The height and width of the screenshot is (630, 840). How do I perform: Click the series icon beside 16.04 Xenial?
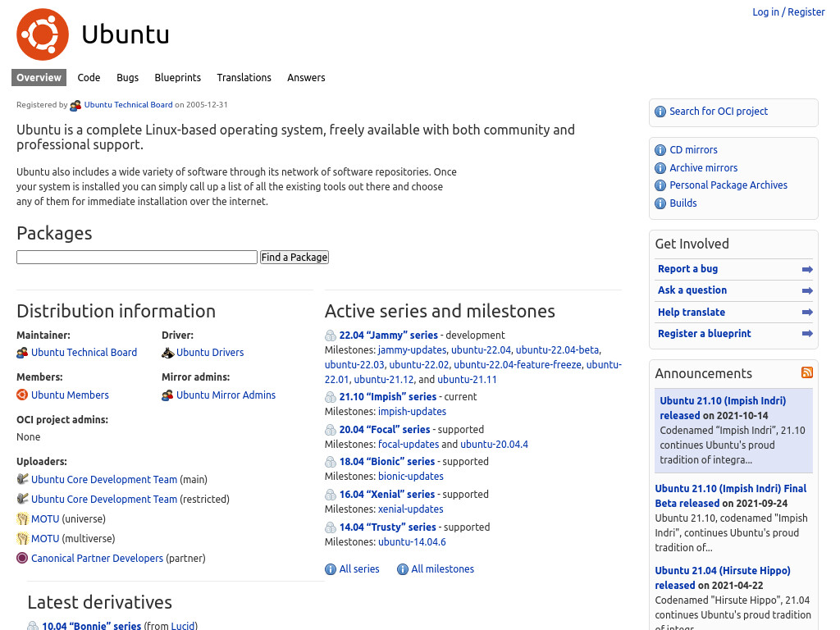point(331,495)
